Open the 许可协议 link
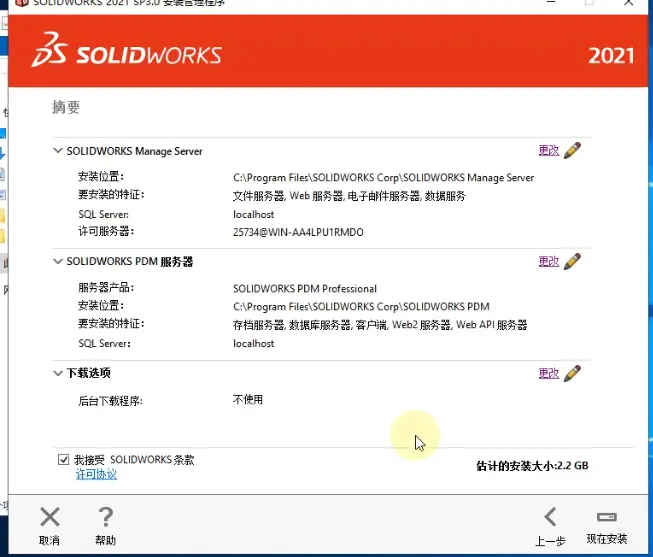The height and width of the screenshot is (557, 653). click(x=96, y=474)
